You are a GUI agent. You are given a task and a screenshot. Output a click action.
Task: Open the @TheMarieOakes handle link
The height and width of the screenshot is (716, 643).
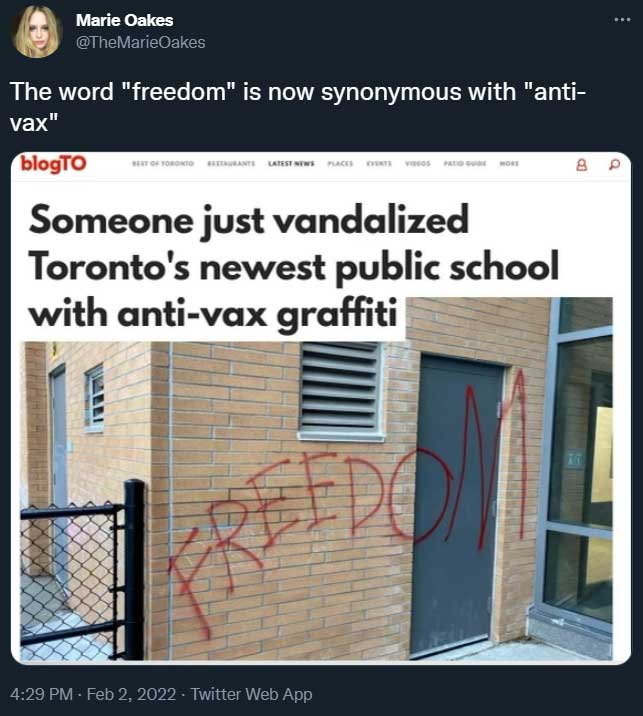click(140, 42)
